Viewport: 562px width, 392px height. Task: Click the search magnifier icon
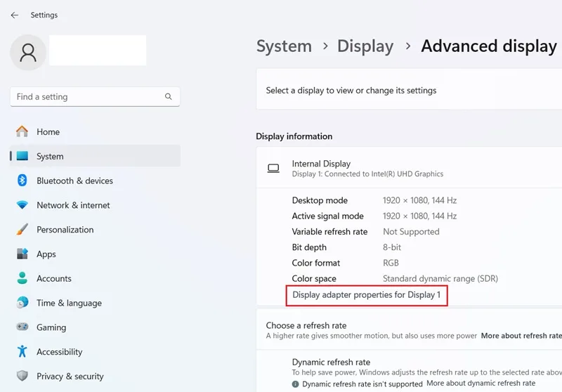pyautogui.click(x=168, y=96)
